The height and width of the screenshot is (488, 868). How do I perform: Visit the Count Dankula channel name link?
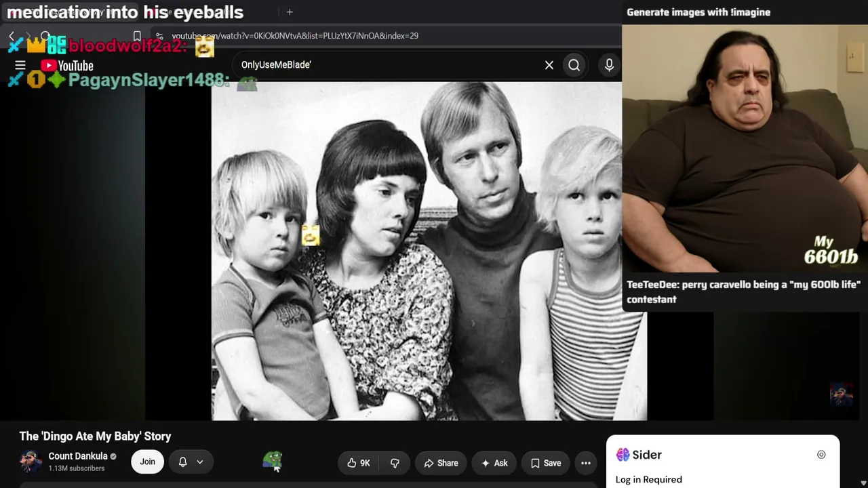click(78, 456)
